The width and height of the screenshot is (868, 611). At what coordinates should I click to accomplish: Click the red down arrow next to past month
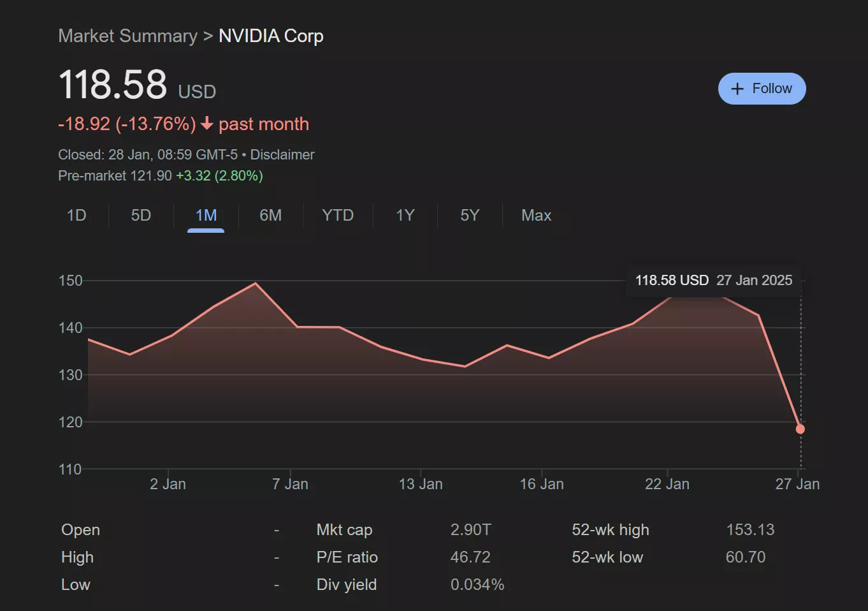click(206, 124)
